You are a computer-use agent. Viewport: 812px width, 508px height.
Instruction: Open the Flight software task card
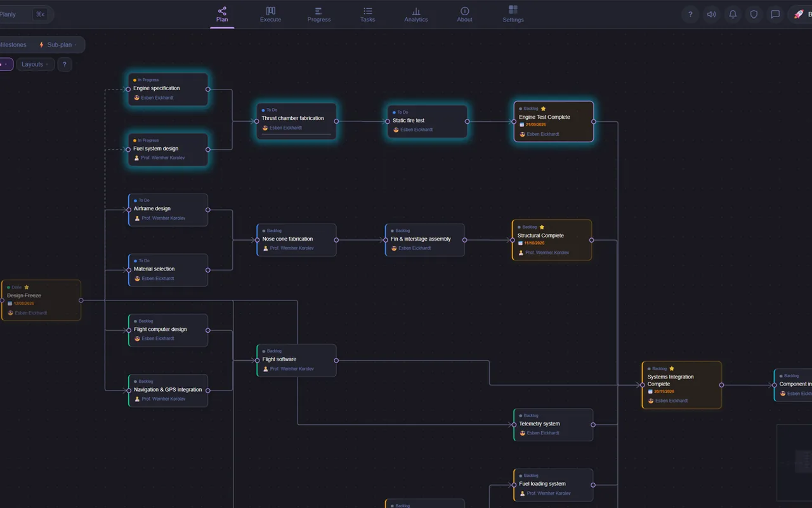point(296,360)
